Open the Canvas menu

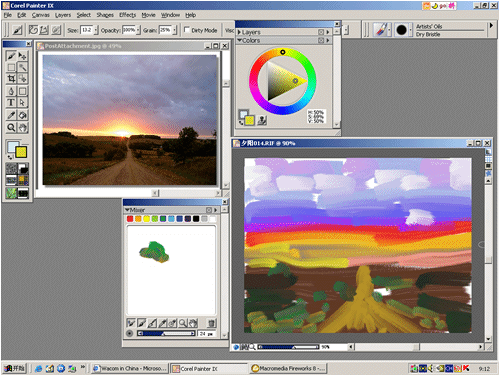pyautogui.click(x=41, y=15)
